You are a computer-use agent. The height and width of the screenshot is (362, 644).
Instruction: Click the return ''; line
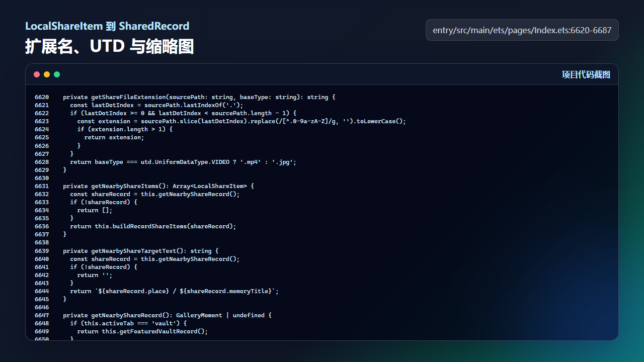[95, 275]
